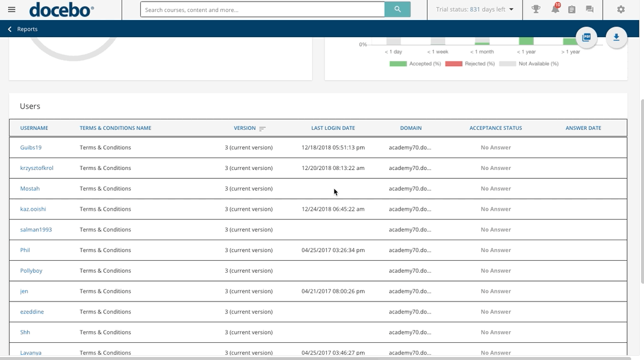Toggle the Rejected (%) red legend swatch
Viewport: 644px width, 360px height.
[454, 64]
